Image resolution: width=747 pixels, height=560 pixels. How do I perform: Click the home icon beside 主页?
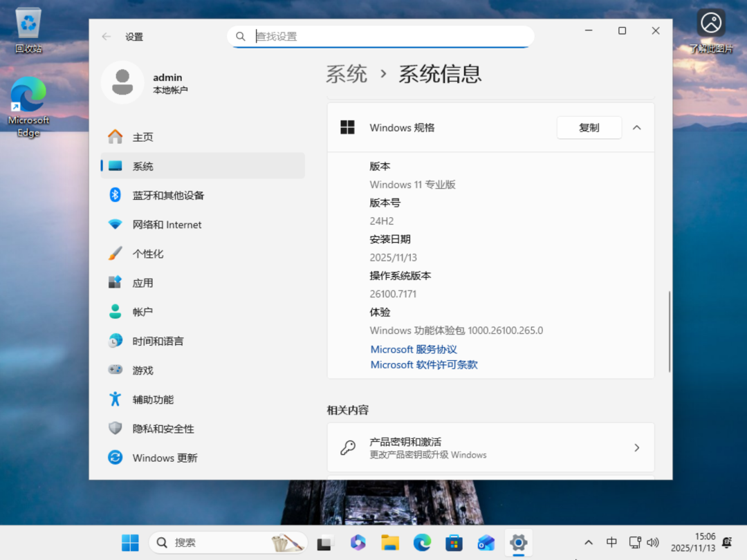pyautogui.click(x=116, y=137)
